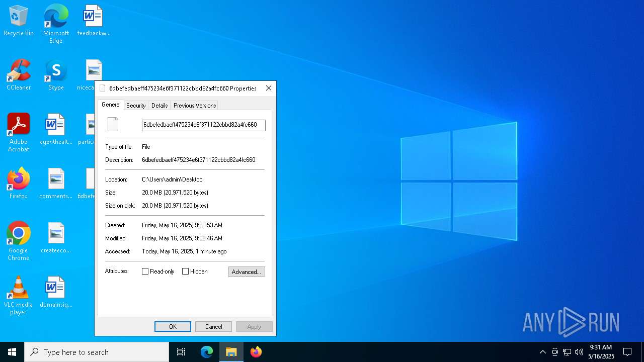
Task: Click the Type of file value 'File'
Action: [x=146, y=147]
